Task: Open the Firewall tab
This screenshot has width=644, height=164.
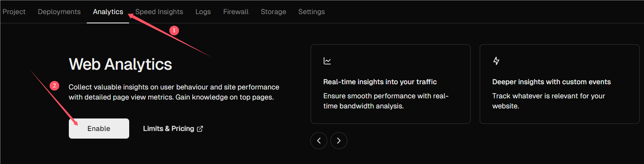Action: (x=236, y=12)
